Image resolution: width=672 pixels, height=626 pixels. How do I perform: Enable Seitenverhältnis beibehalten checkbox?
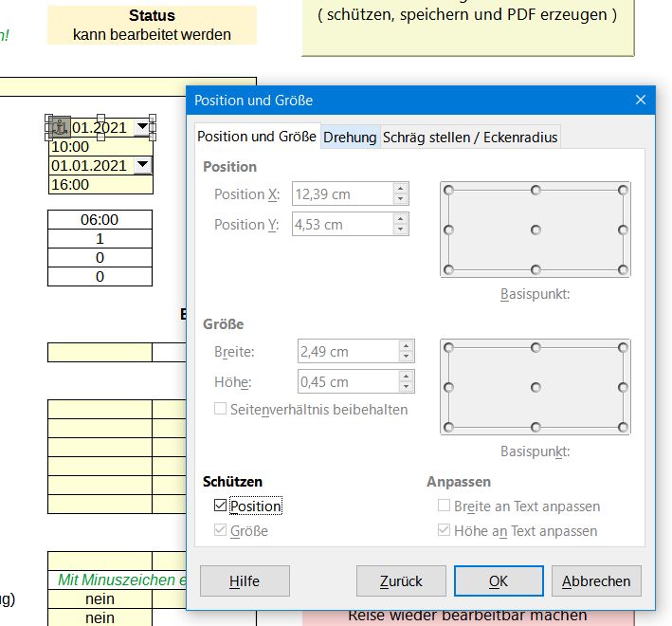point(221,410)
